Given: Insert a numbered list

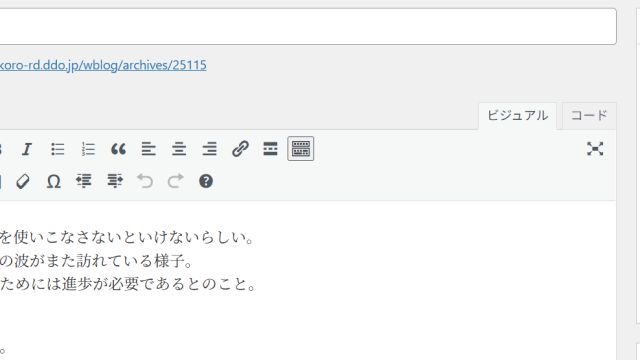Looking at the screenshot, I should (88, 149).
